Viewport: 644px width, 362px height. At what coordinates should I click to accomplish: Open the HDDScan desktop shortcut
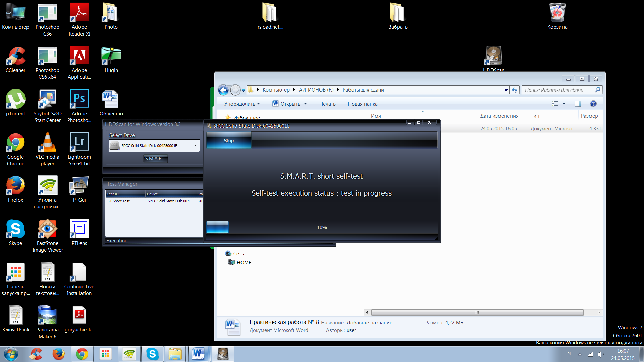tap(493, 59)
